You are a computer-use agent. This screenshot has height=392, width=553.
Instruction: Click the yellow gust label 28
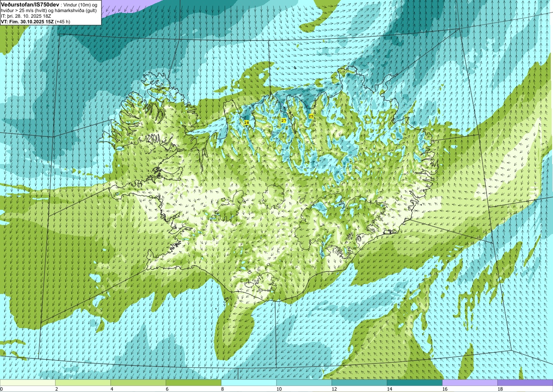(247, 123)
